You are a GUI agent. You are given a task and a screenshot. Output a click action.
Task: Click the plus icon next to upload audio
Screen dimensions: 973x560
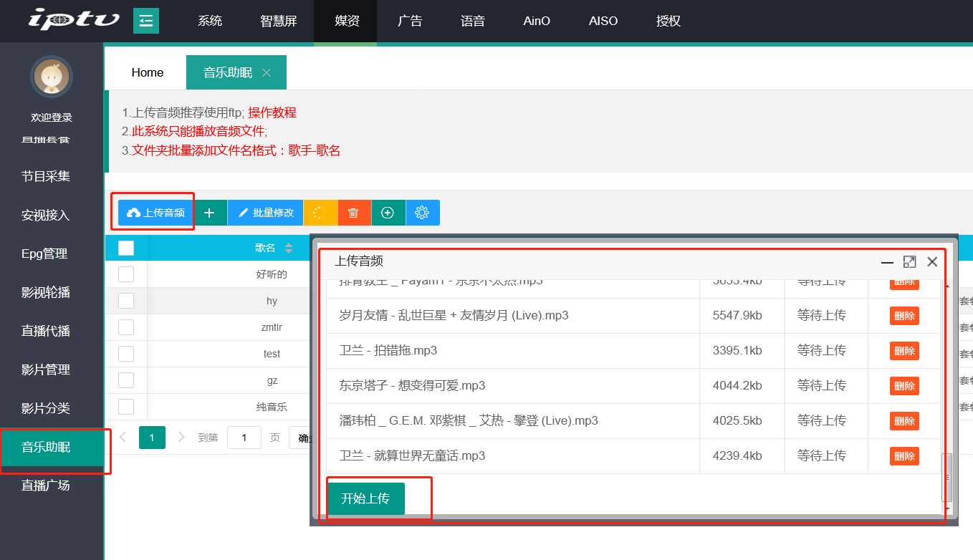210,213
